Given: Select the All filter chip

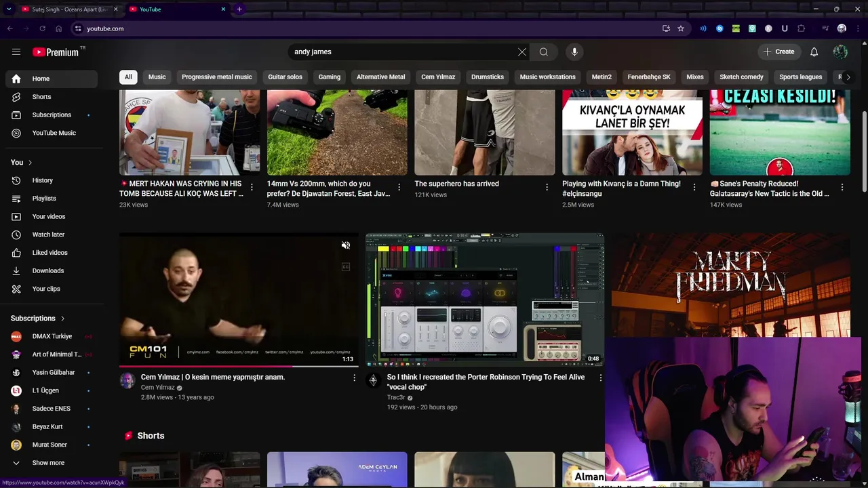Looking at the screenshot, I should pyautogui.click(x=128, y=77).
